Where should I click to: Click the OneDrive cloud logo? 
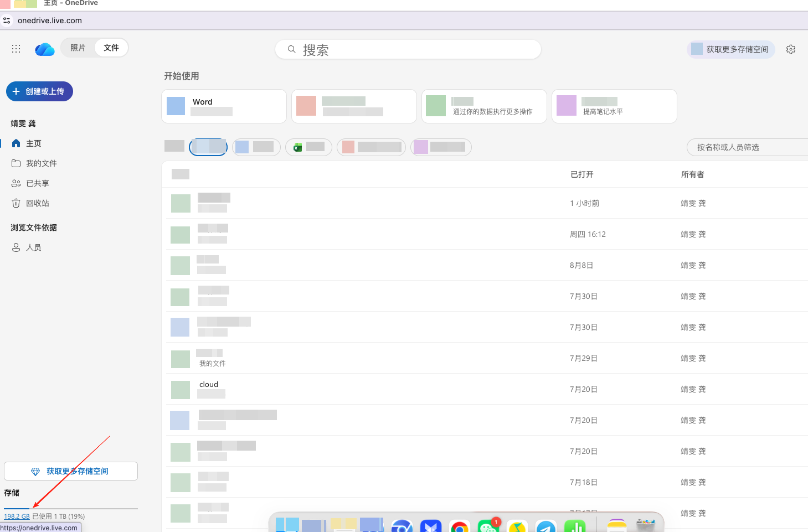(44, 49)
